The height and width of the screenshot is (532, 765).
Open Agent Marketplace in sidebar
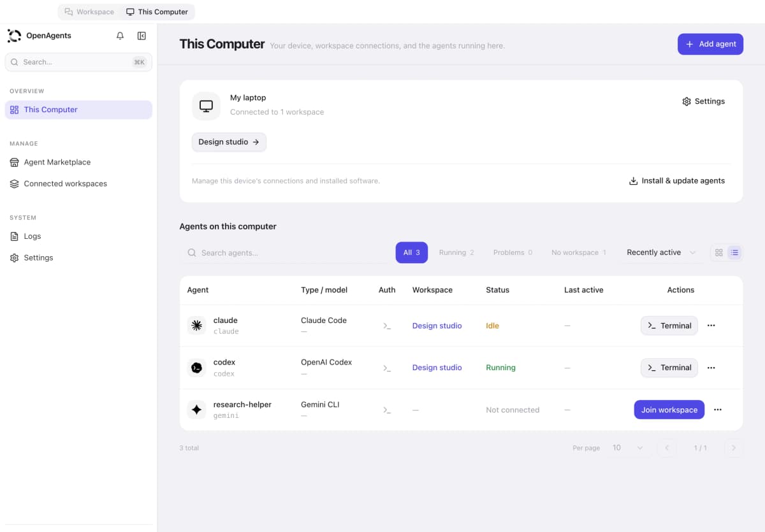tap(78, 162)
